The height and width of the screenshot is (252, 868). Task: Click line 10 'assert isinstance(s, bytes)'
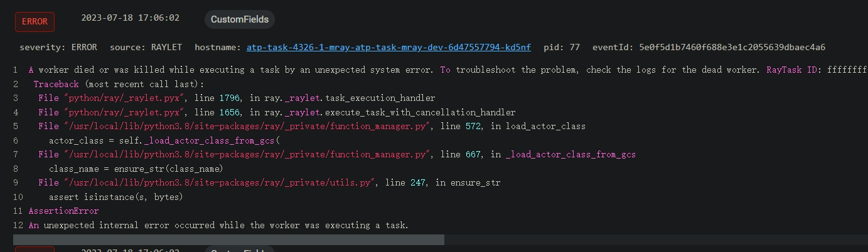116,197
